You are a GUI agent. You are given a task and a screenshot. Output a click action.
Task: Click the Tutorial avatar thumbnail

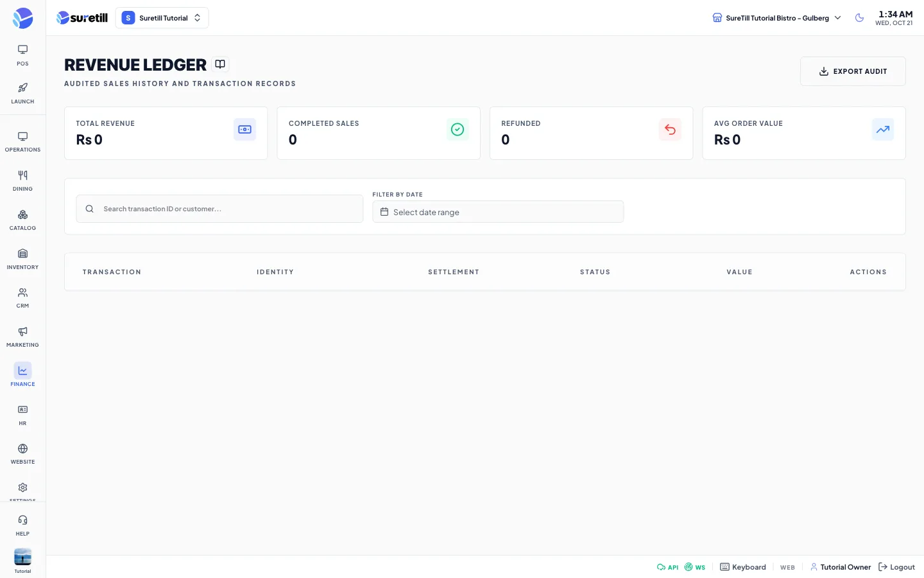click(22, 557)
